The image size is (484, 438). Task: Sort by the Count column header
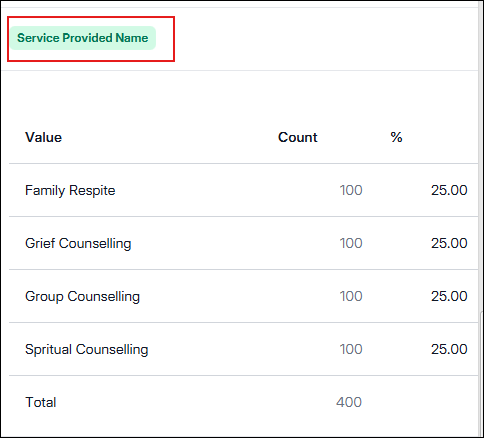pyautogui.click(x=298, y=137)
